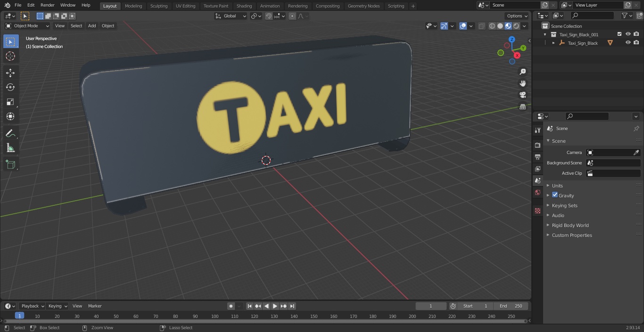Switch orthographic/perspective grid icon

pos(522,107)
